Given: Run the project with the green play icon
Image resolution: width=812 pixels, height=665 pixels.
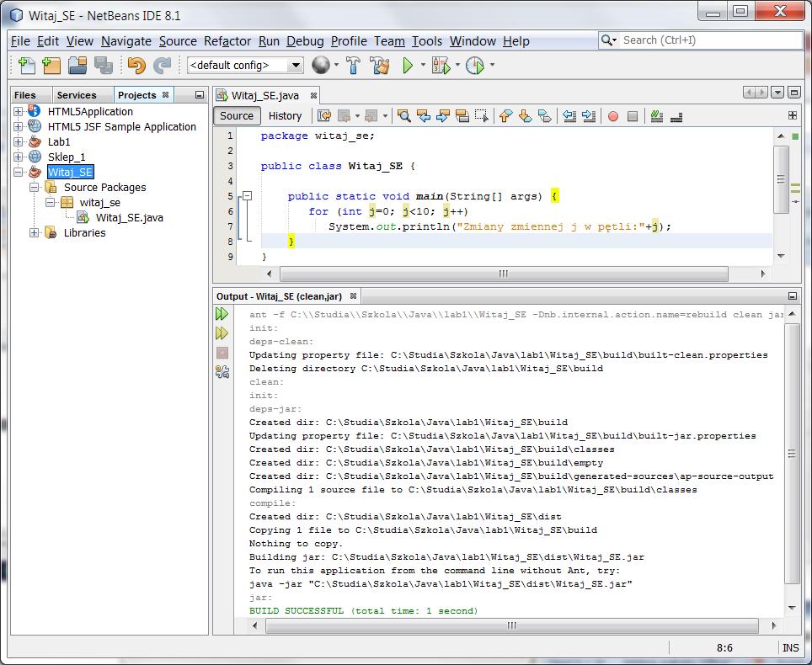Looking at the screenshot, I should 408,65.
